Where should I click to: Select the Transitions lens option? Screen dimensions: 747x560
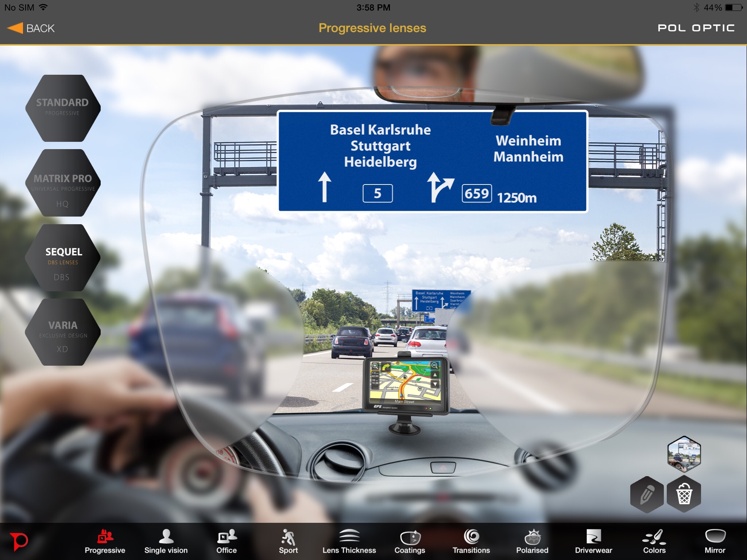tap(471, 538)
